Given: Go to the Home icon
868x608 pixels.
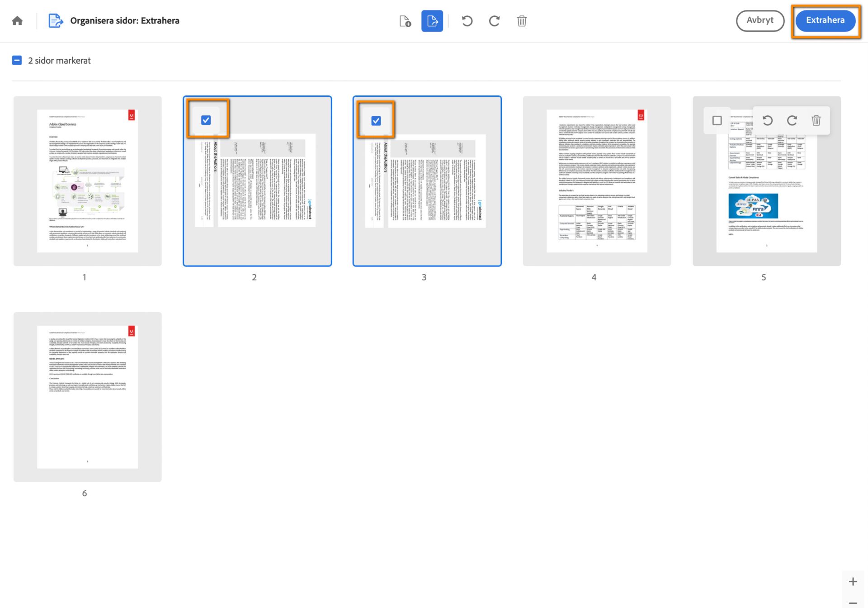Looking at the screenshot, I should (17, 21).
